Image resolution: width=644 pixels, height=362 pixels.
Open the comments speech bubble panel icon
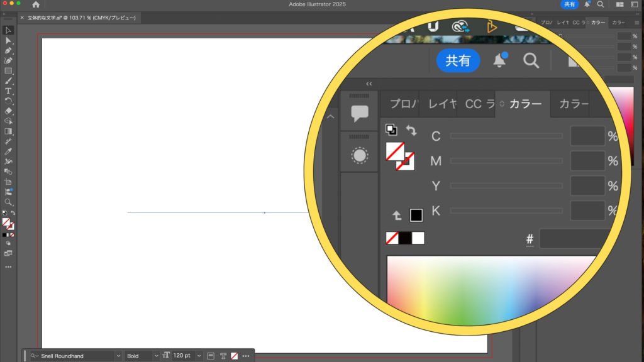(x=359, y=113)
